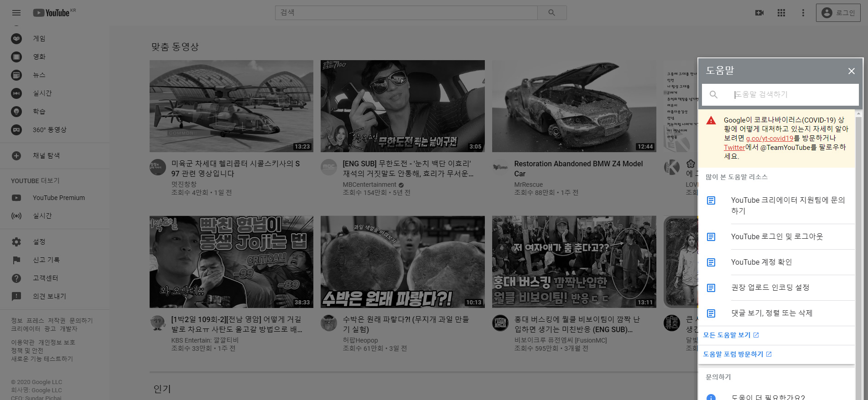The width and height of the screenshot is (868, 400).
Task: Click the MBCentertainment channel name
Action: point(369,185)
